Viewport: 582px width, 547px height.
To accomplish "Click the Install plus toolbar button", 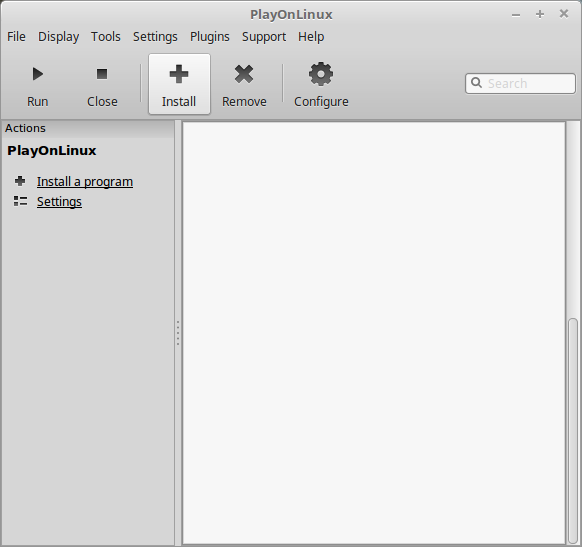I will point(179,84).
